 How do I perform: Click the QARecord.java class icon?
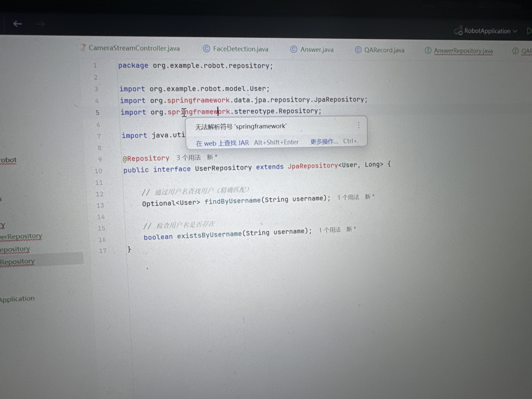[358, 50]
